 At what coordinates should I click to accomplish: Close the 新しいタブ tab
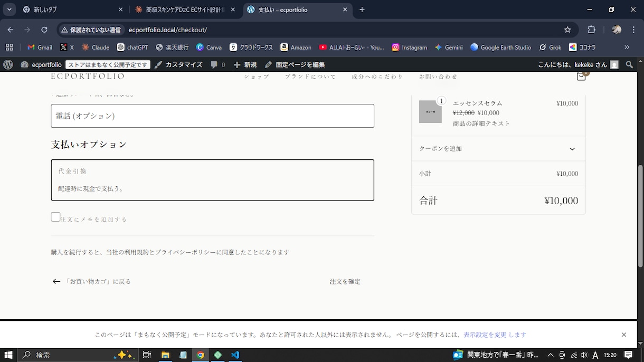tap(120, 9)
